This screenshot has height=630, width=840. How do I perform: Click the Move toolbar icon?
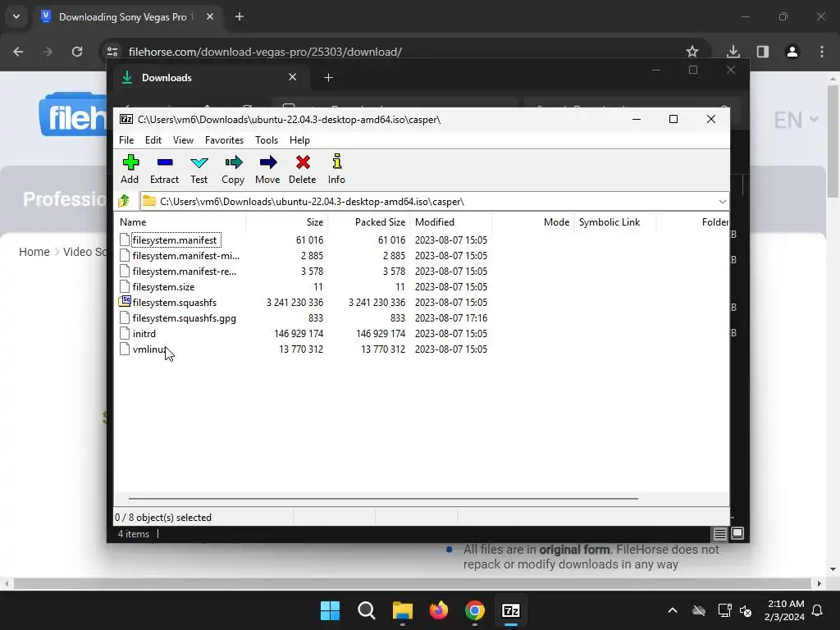tap(268, 162)
